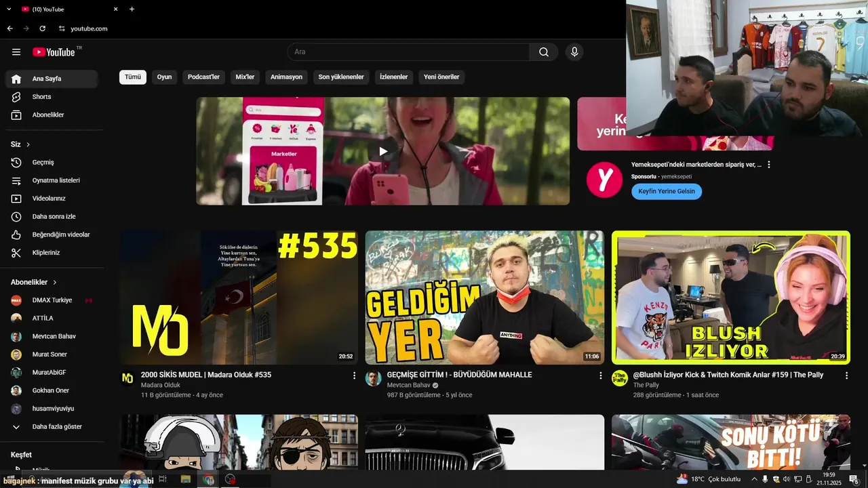
Task: Click into the Ara search field
Action: [408, 52]
